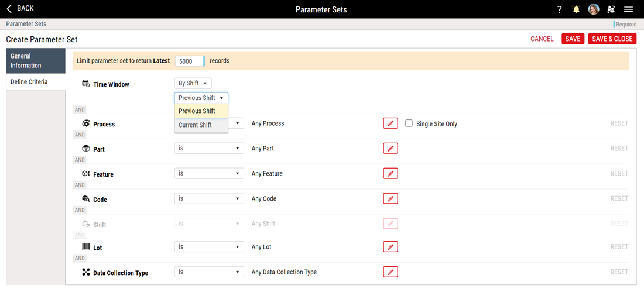
Task: Enable the Single Site Only checkbox
Action: (409, 123)
